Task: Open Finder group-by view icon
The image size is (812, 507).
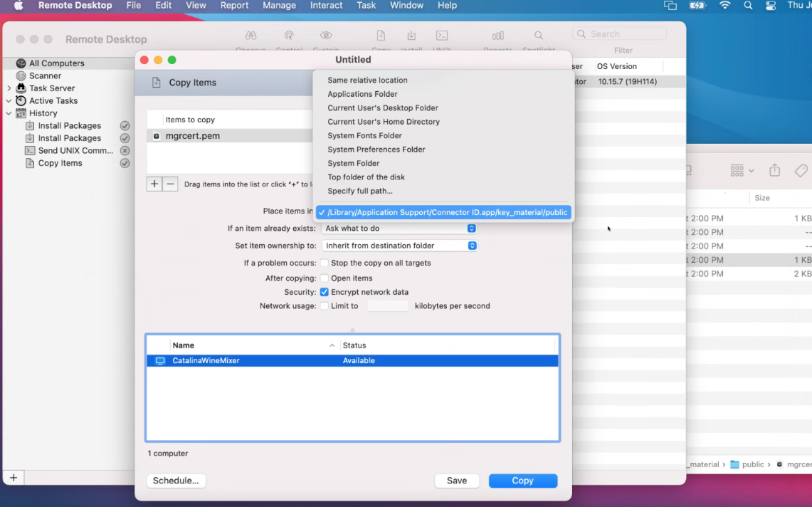Action: click(742, 170)
